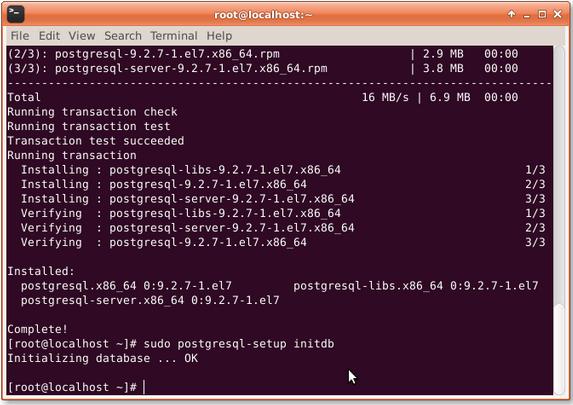Click the 'Total' download summary label
This screenshot has height=405, width=573.
coord(24,97)
